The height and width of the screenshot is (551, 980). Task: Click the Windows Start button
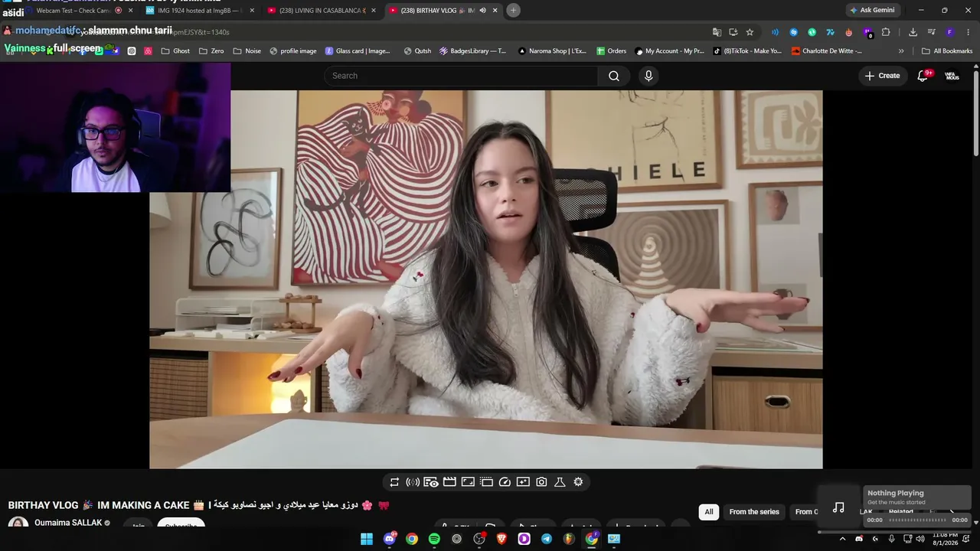367,539
